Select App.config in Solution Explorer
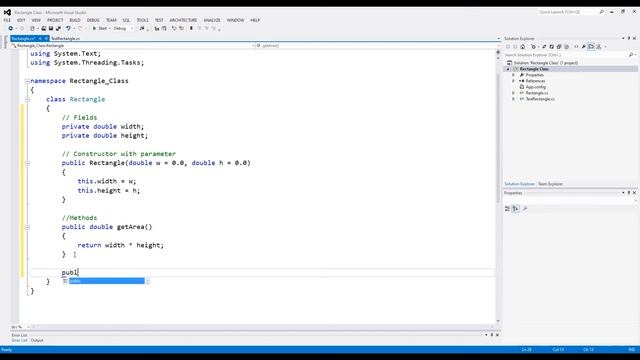This screenshot has width=640, height=360. coord(535,87)
